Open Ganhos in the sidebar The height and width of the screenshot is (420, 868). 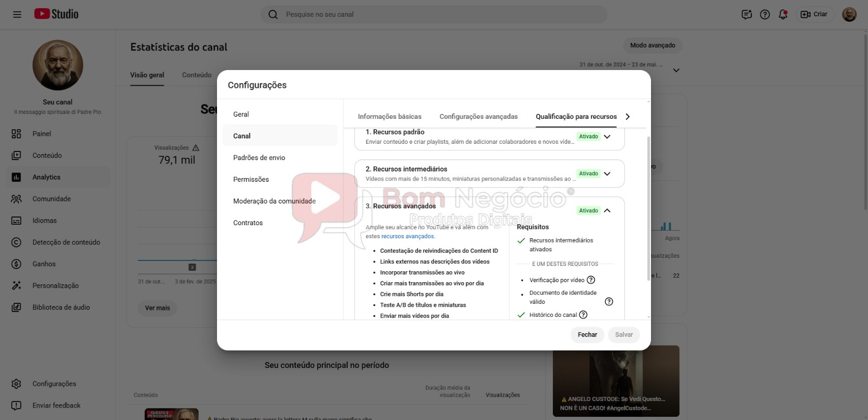pos(58,264)
